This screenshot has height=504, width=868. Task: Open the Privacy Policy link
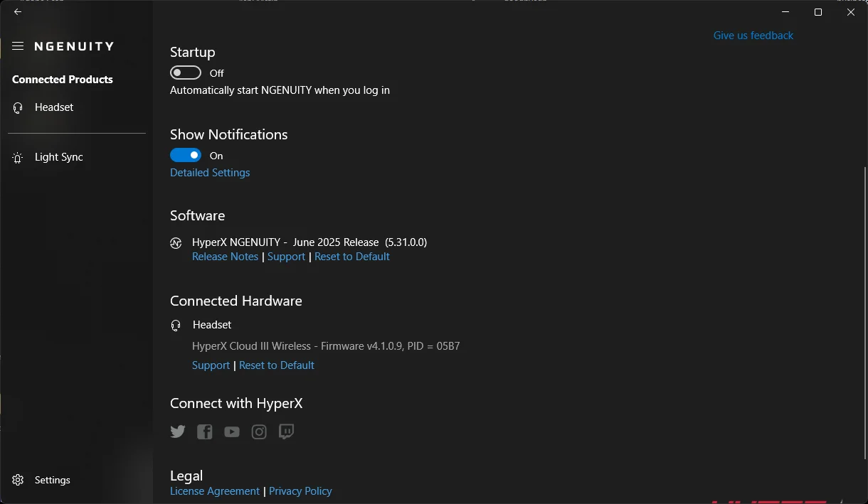point(300,491)
